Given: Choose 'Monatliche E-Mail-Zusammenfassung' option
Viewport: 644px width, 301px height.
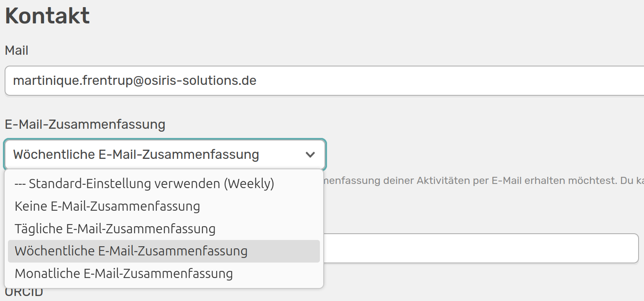Looking at the screenshot, I should pos(124,274).
